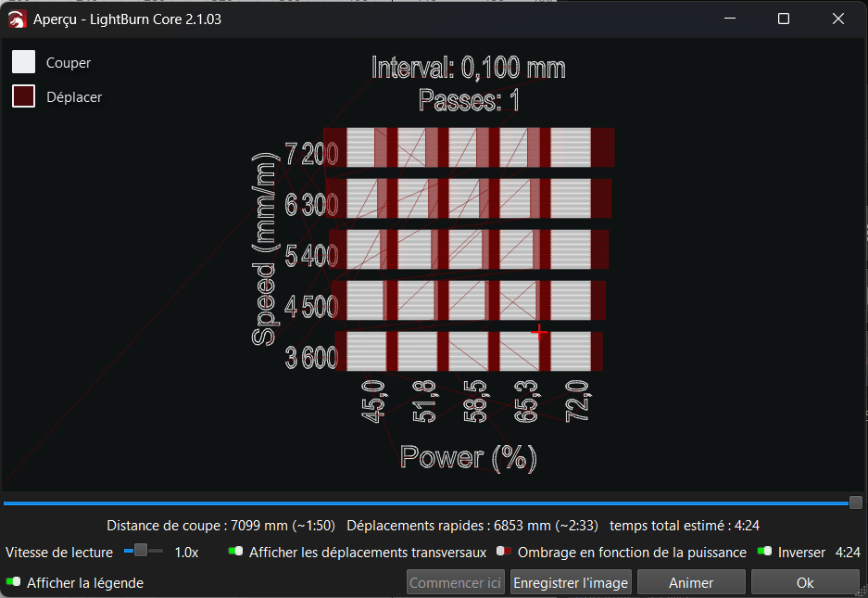Image resolution: width=868 pixels, height=598 pixels.
Task: Click the slider handle at preview progress end
Action: click(x=856, y=503)
